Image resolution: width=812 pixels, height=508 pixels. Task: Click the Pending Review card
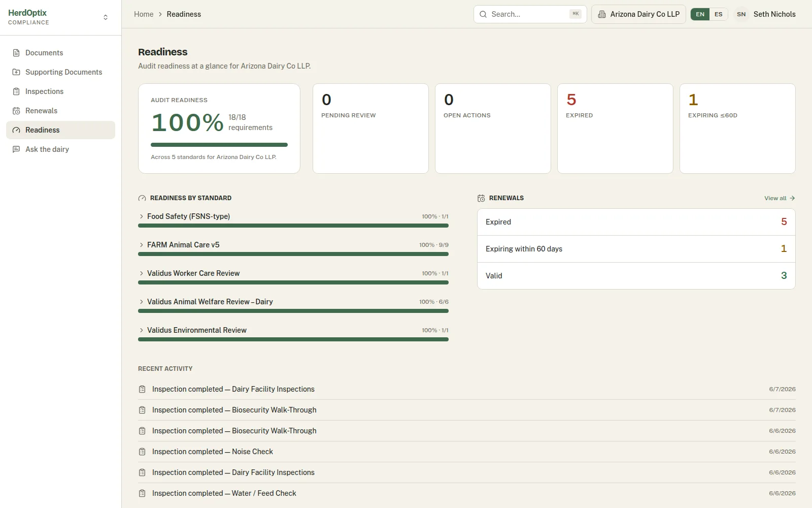coord(370,129)
